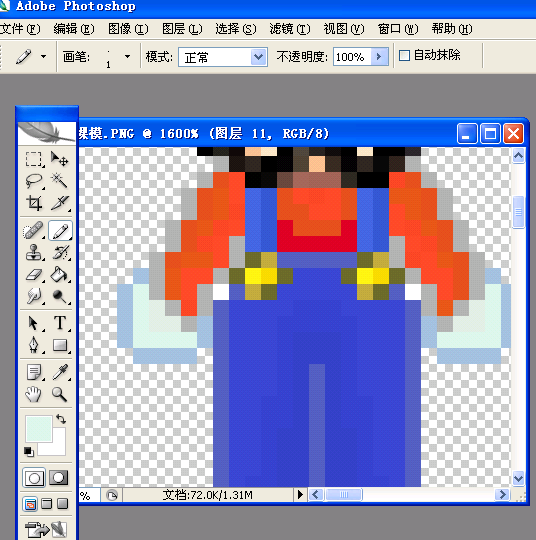
Task: Open the 视图(V) menu
Action: coord(344,29)
